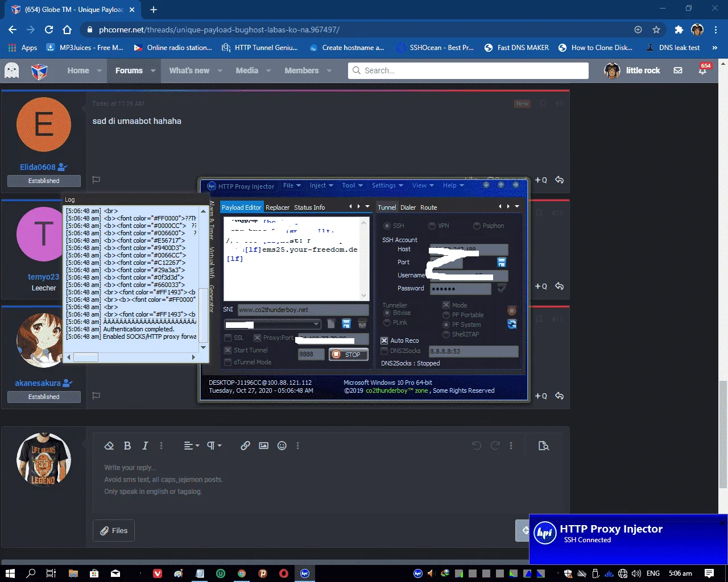
Task: Select the Psiphon radio option
Action: click(x=477, y=226)
